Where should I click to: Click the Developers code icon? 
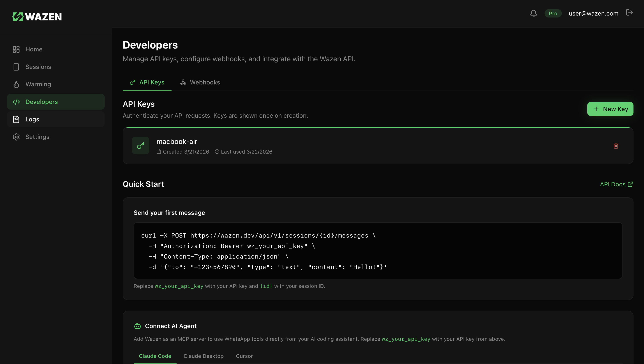tap(16, 102)
